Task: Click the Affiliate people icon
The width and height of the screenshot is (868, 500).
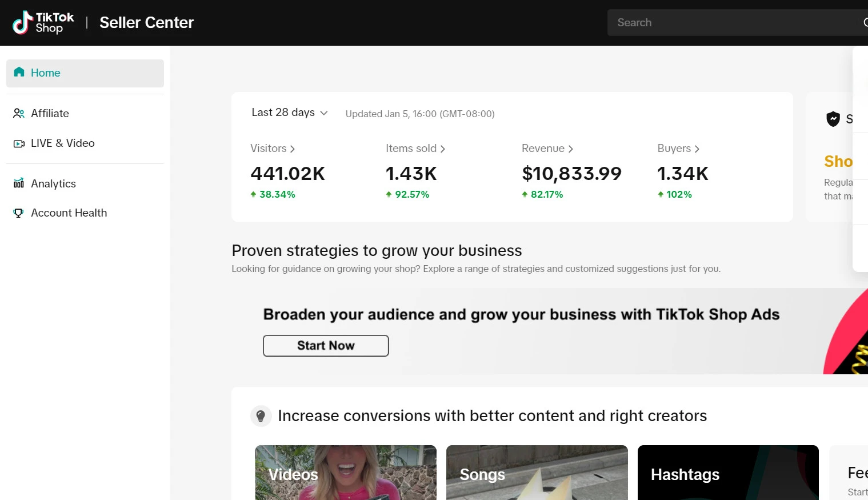Action: pyautogui.click(x=19, y=113)
